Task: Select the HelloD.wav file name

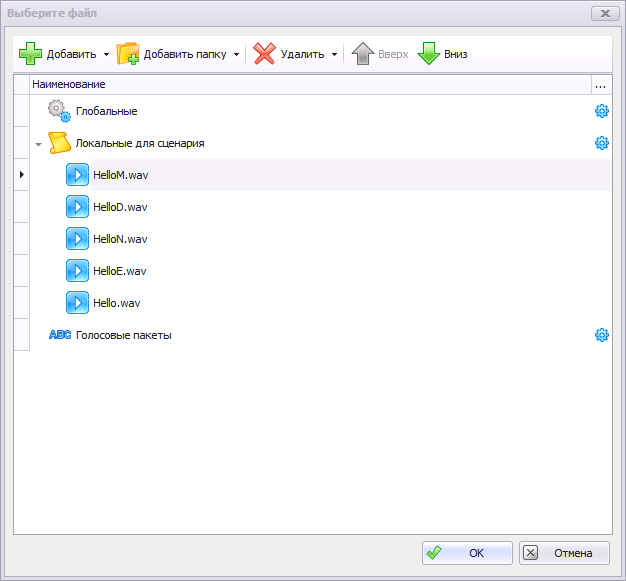Action: pyautogui.click(x=120, y=207)
